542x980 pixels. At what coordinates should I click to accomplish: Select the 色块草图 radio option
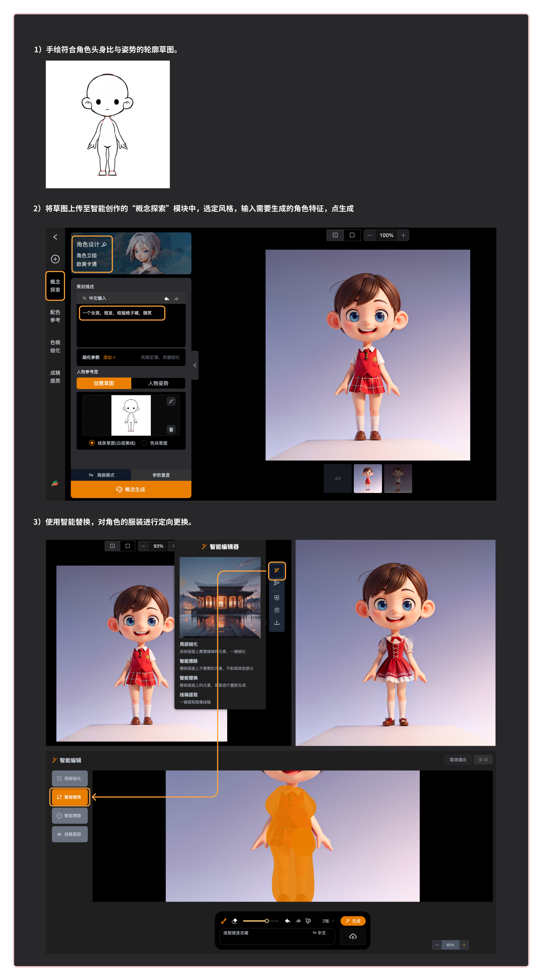click(144, 443)
